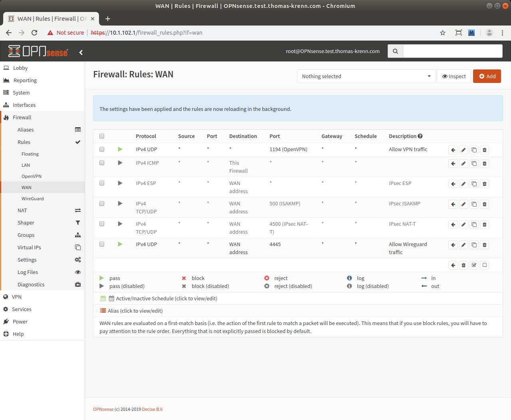This screenshot has height=420, width=511.
Task: Disable the Allow Wireguard traffic rule
Action: pyautogui.click(x=120, y=244)
